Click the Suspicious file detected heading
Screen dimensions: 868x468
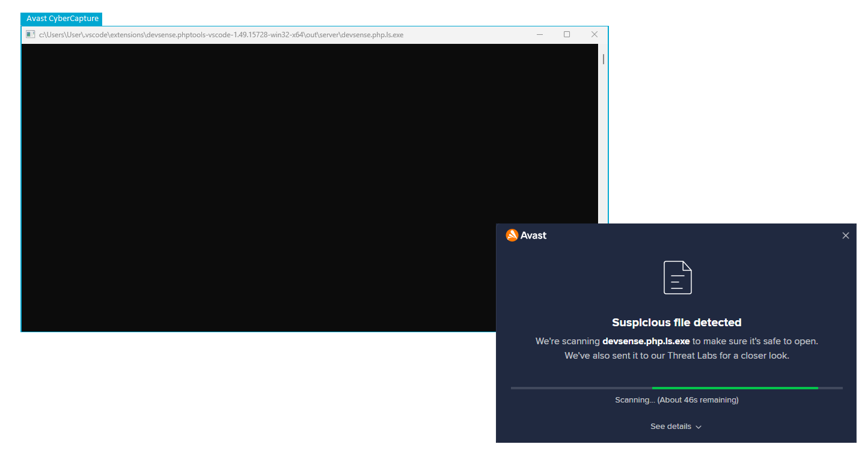[676, 323]
